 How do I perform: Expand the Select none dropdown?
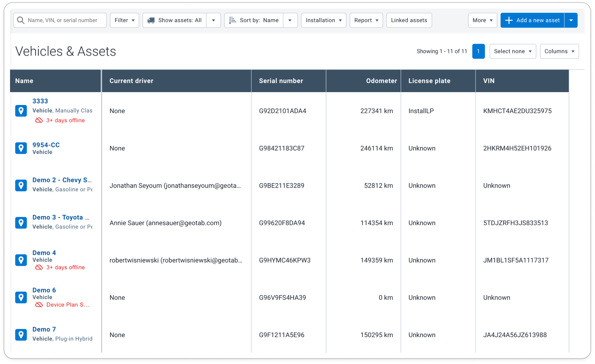pos(513,51)
